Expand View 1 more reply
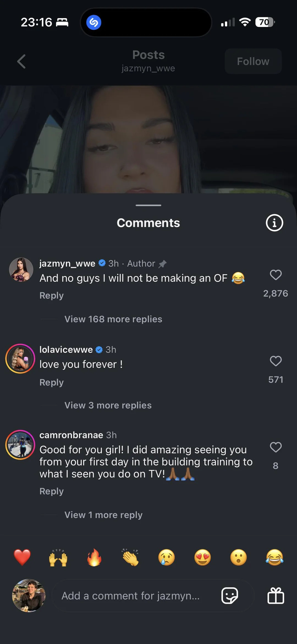This screenshot has height=644, width=297. 103,515
